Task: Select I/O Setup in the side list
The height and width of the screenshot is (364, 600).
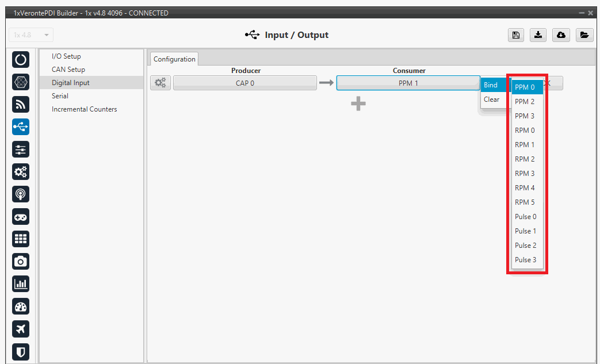Action: coord(66,56)
